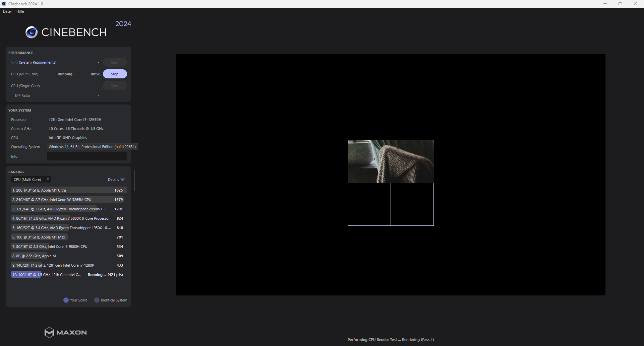Expand the CPU (Multi Core) ranking dropdown

click(x=31, y=180)
